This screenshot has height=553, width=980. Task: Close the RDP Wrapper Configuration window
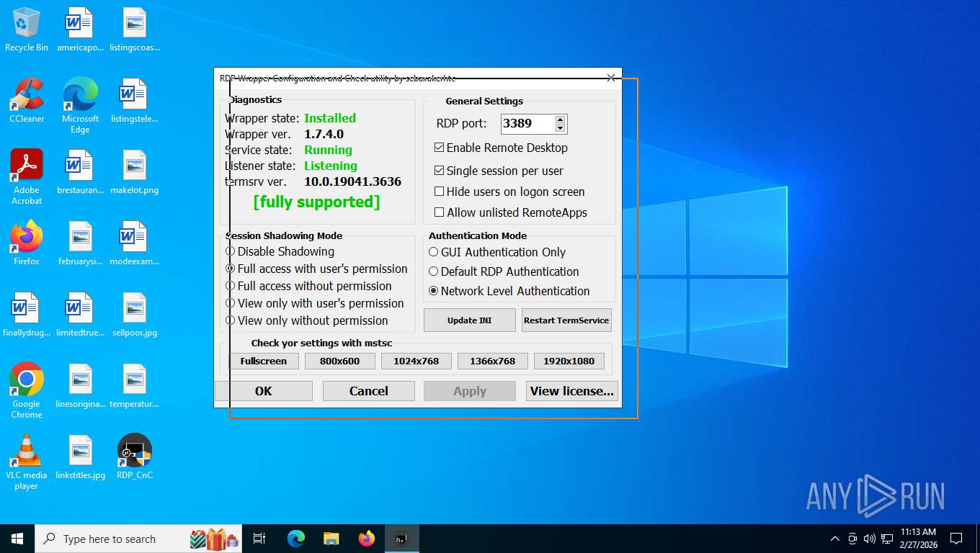[611, 78]
